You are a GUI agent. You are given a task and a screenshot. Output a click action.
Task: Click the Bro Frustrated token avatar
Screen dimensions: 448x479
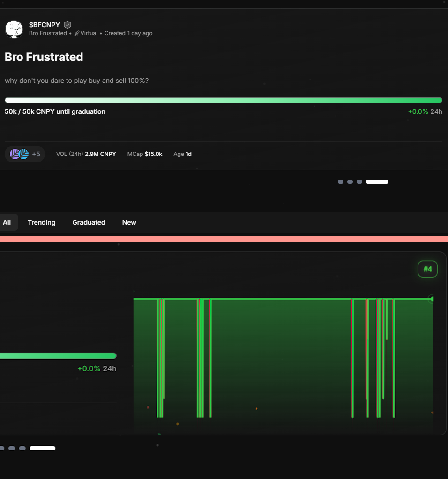click(x=14, y=29)
